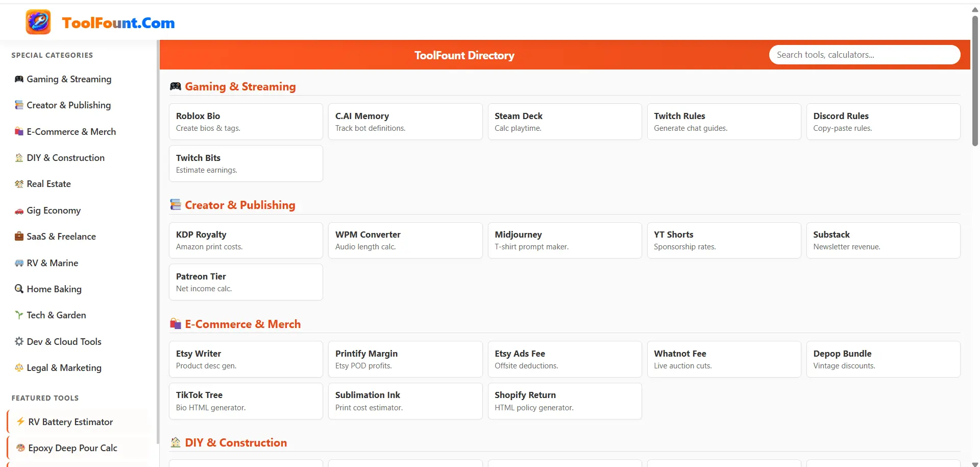Click the RV & Marine bus icon

[x=19, y=263]
